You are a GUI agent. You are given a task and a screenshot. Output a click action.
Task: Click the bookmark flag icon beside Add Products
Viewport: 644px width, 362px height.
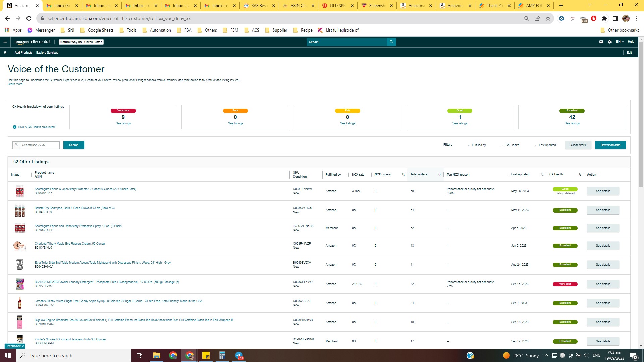[5, 53]
